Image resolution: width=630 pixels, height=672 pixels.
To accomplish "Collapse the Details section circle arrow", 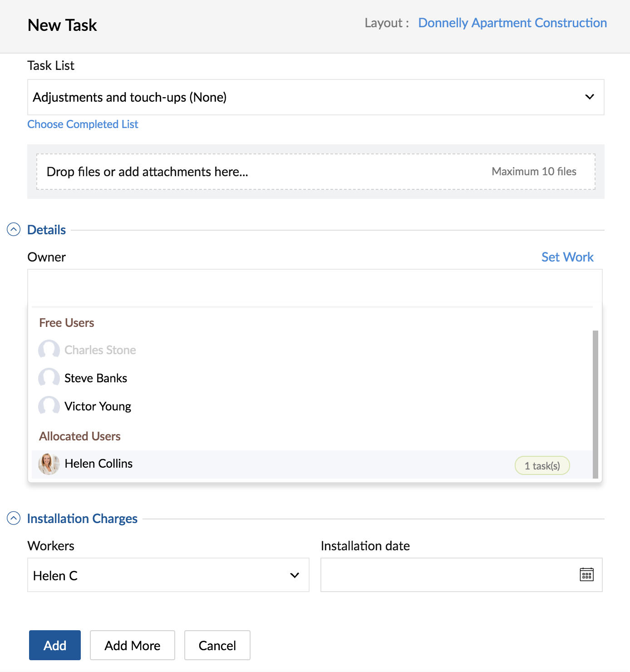I will pos(14,230).
